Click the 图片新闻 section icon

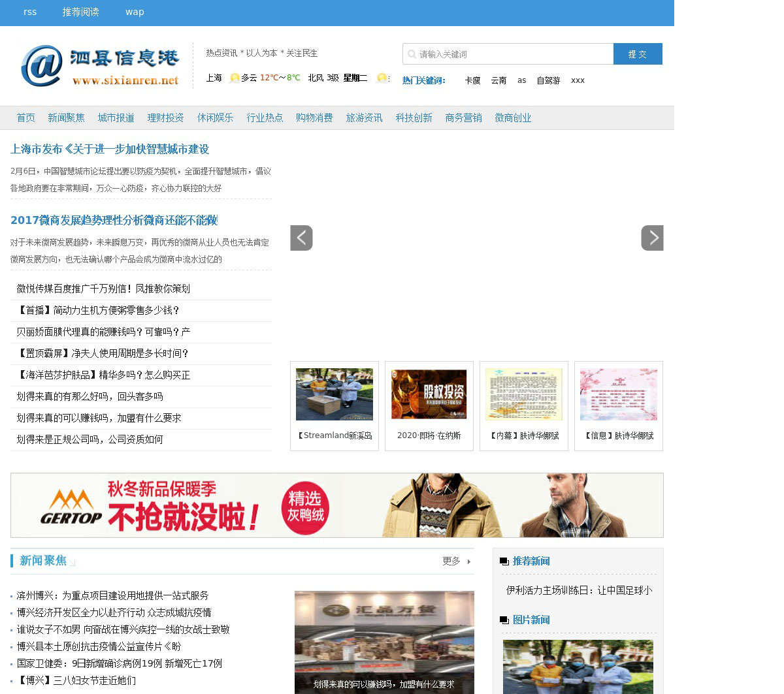[x=504, y=620]
